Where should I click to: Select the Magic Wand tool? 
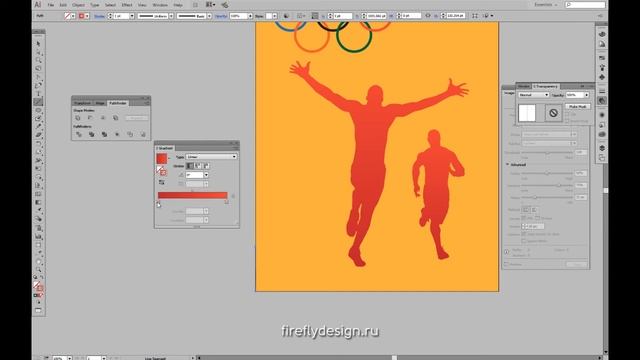point(38,60)
